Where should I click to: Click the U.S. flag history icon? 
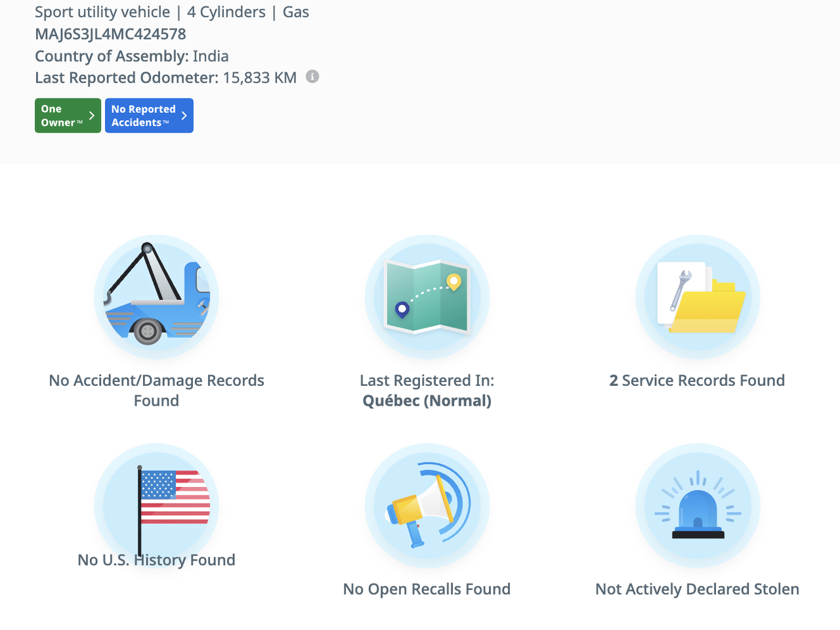156,505
